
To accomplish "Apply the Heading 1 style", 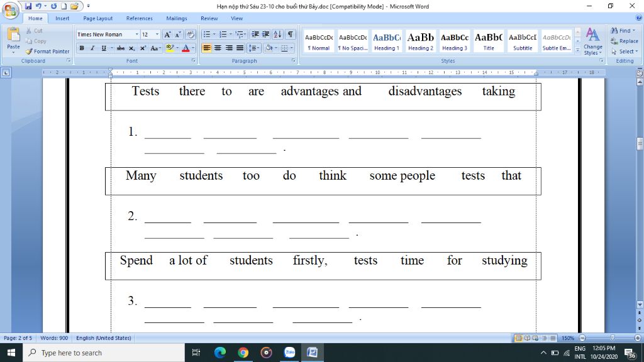I will point(387,41).
